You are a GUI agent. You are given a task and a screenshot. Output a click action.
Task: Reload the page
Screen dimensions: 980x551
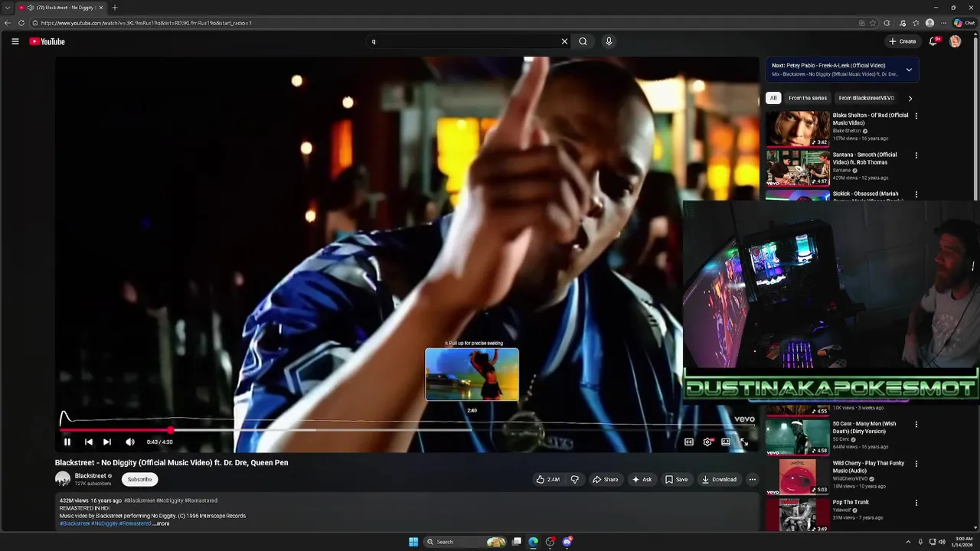tap(21, 23)
